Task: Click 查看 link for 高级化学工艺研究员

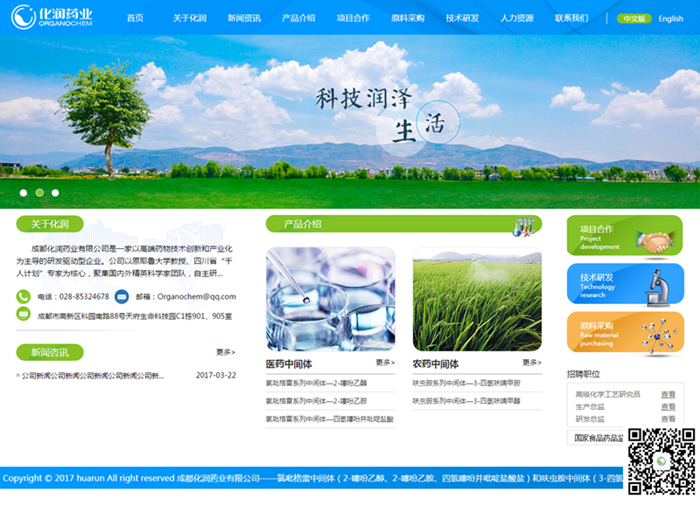Action: point(667,395)
